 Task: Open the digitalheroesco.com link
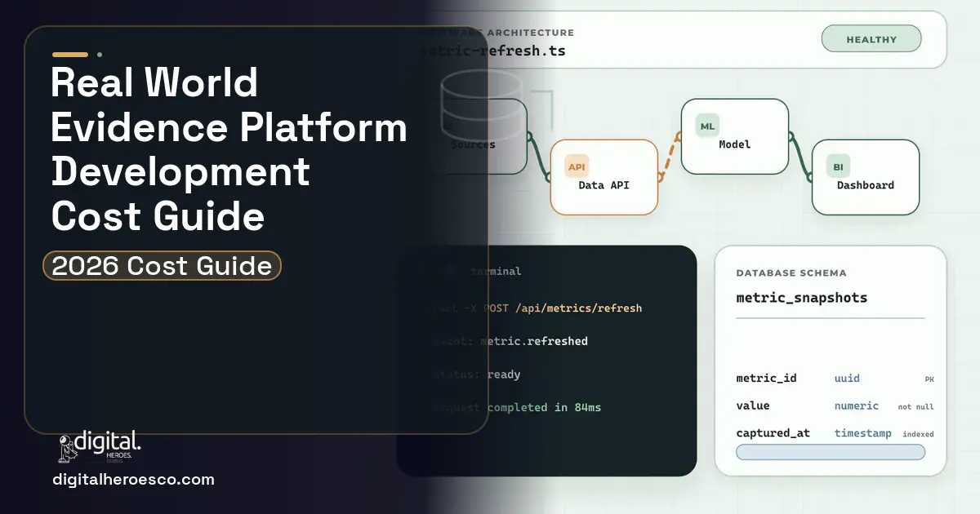tap(133, 480)
